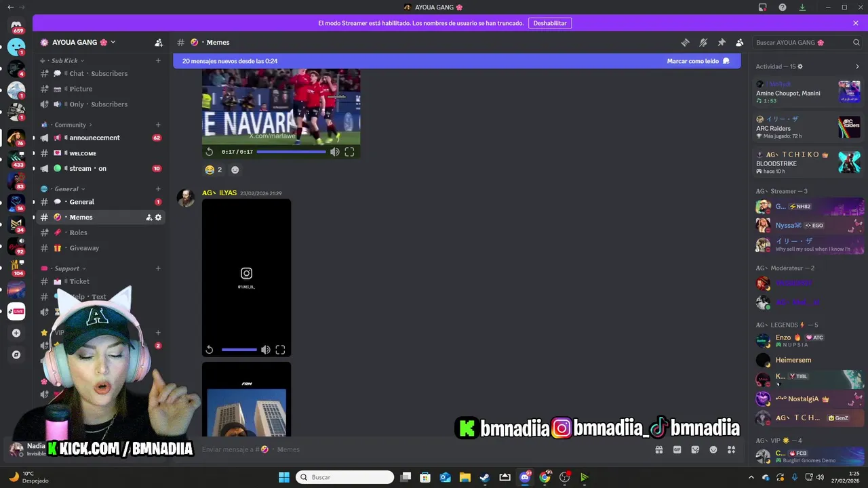The image size is (868, 488).
Task: Open the TikTok LIVE server icon
Action: pyautogui.click(x=16, y=311)
